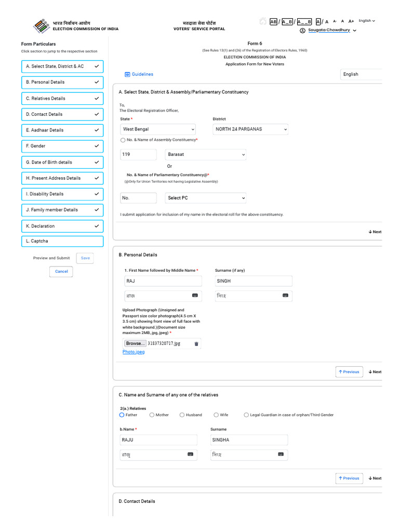This screenshot has height=532, width=399.
Task: Open District dropdown NORTH 24 PARGANAS
Action: point(250,129)
